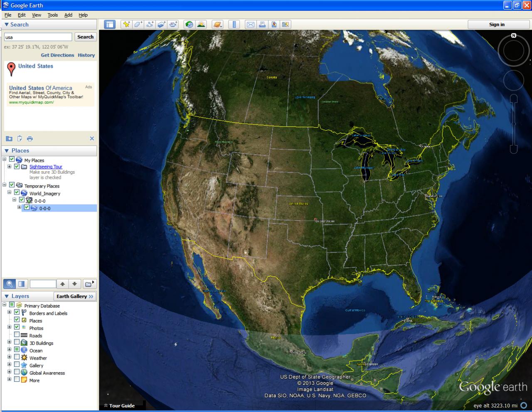The image size is (532, 412).
Task: Toggle sunlight across the landscape
Action: tap(202, 24)
